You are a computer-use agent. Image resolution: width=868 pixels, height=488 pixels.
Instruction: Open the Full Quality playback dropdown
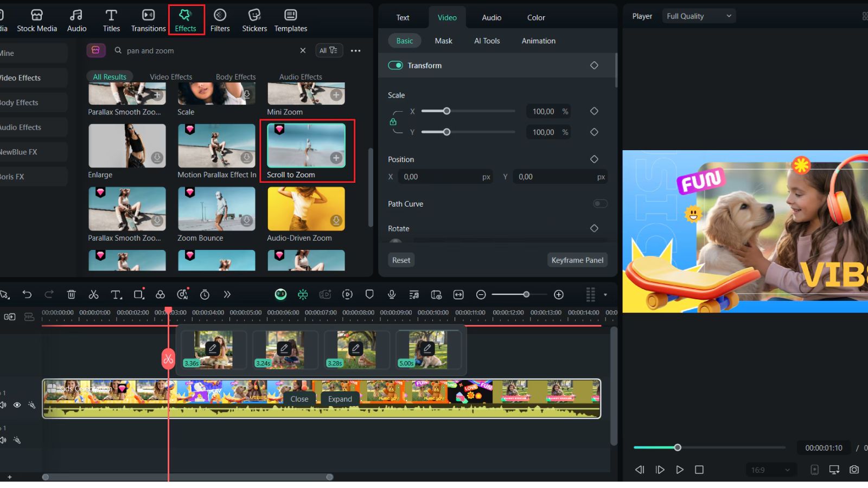(x=699, y=16)
